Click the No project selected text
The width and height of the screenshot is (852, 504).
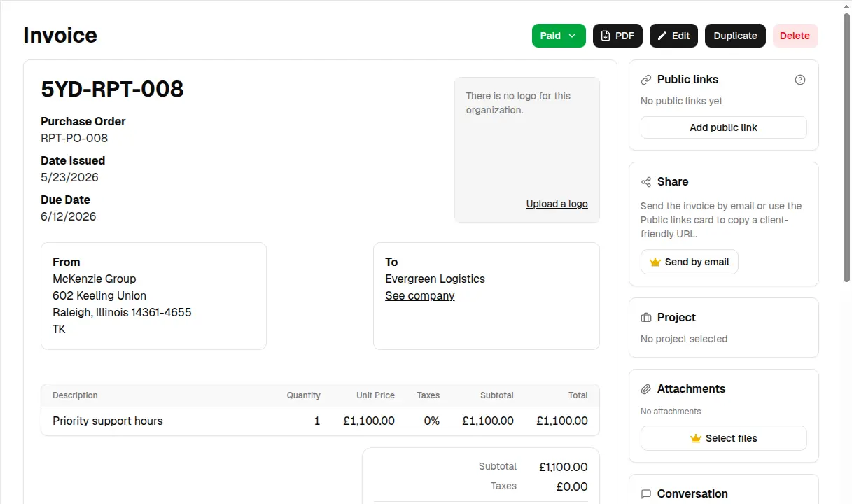click(x=684, y=339)
